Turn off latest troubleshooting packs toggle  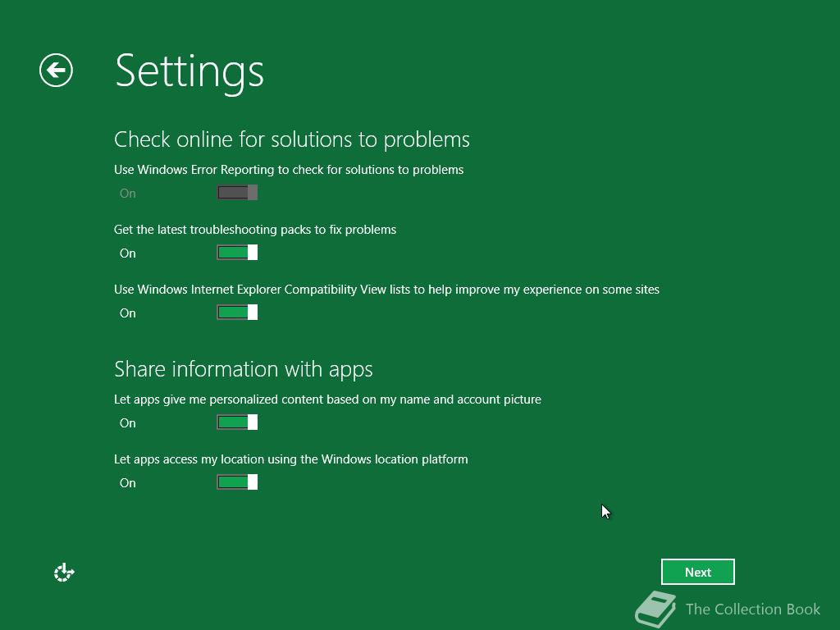coord(237,253)
